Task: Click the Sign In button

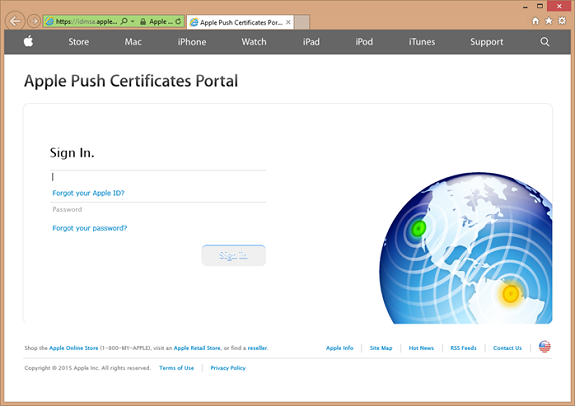Action: 234,255
